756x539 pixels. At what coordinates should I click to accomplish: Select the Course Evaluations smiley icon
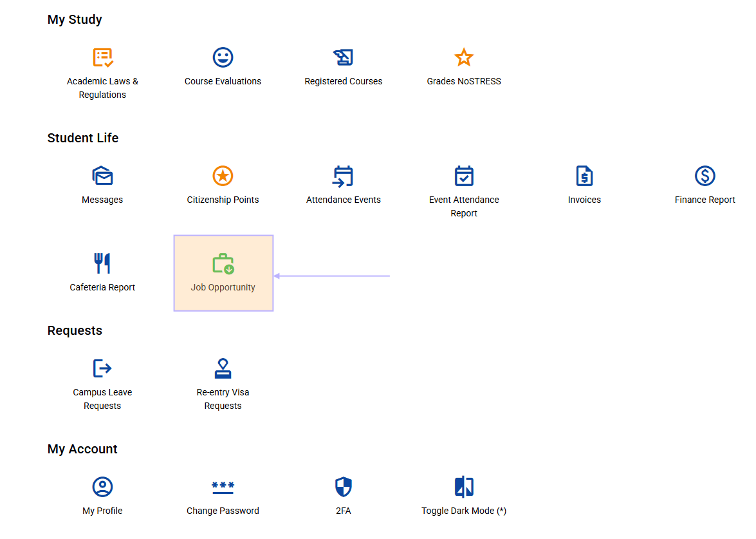pyautogui.click(x=223, y=57)
